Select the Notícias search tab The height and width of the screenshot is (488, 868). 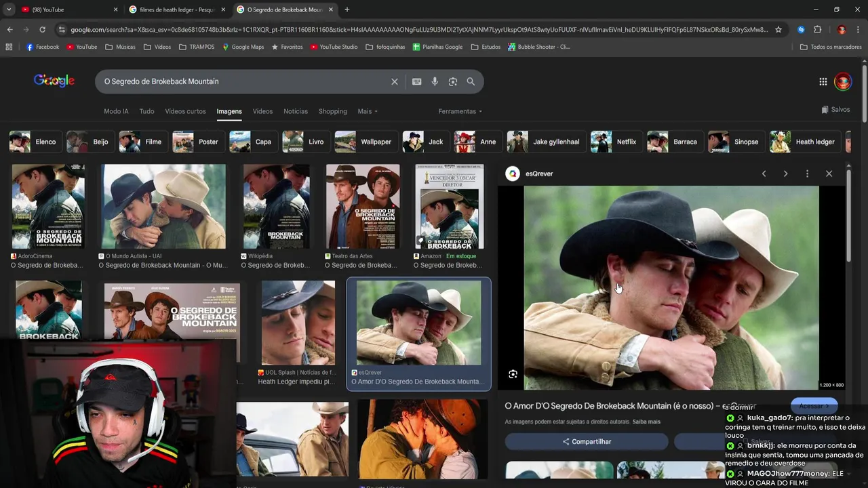(x=296, y=111)
